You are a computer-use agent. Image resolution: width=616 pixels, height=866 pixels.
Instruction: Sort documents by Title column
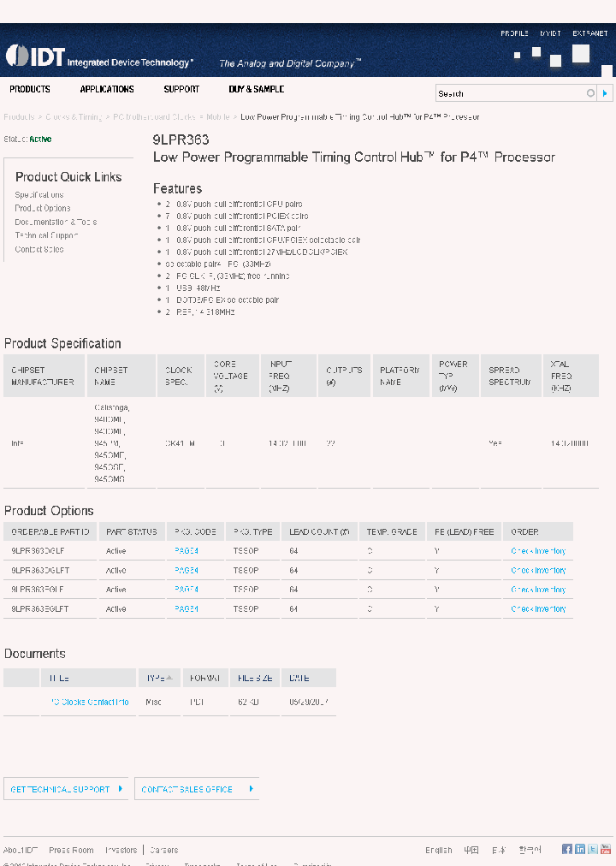point(88,678)
